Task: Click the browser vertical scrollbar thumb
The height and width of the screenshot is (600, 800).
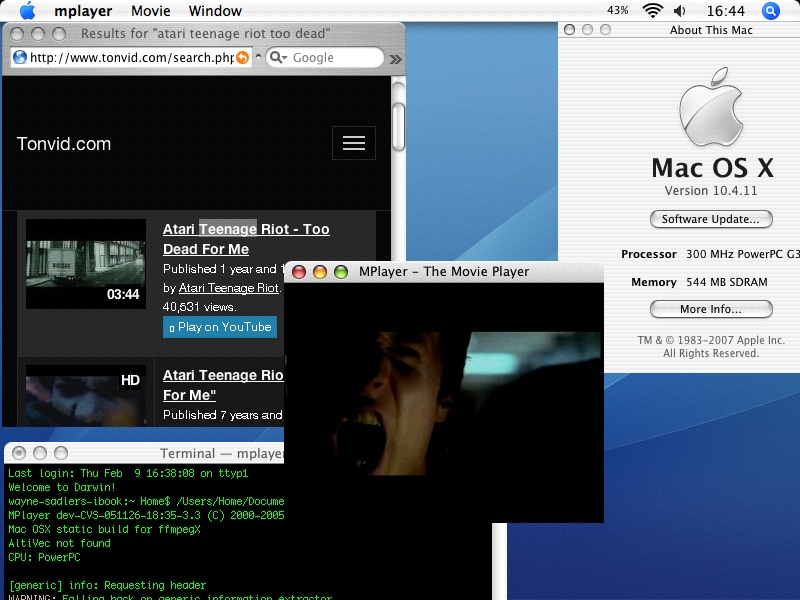Action: click(398, 127)
